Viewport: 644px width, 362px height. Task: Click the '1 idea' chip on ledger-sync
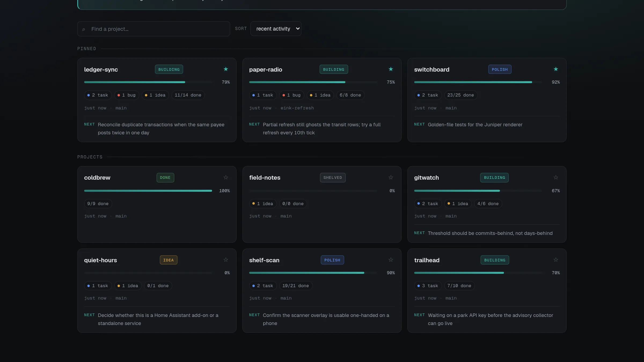point(155,95)
